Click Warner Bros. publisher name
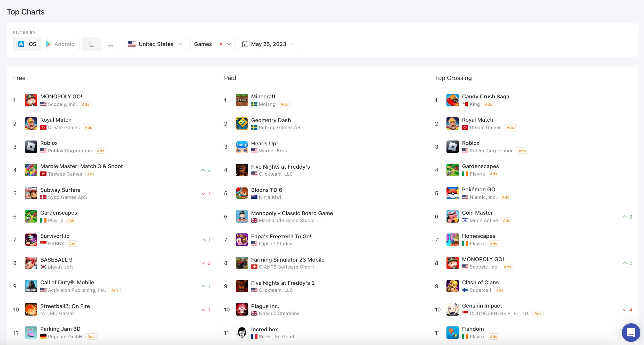 pyautogui.click(x=273, y=151)
